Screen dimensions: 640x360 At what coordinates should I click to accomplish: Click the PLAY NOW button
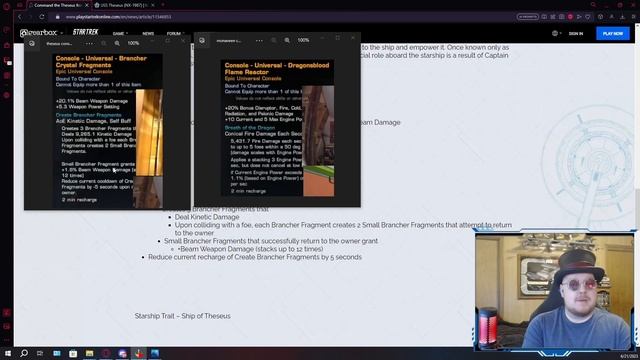tap(613, 33)
